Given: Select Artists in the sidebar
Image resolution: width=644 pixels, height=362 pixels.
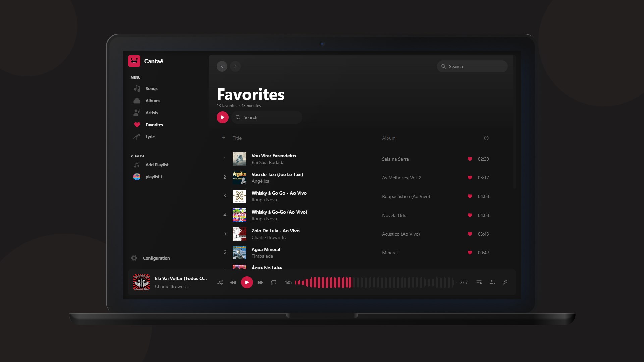Looking at the screenshot, I should tap(152, 113).
